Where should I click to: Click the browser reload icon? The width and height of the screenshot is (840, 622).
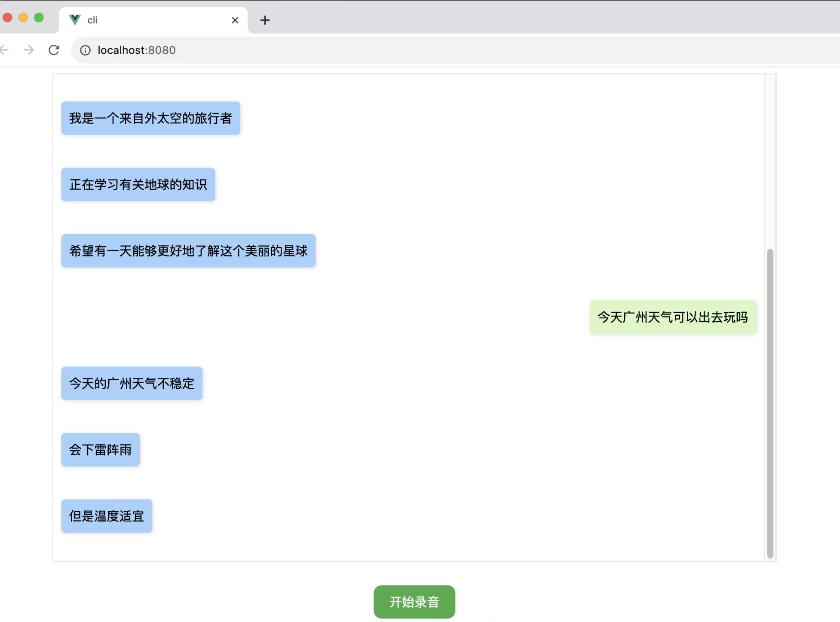(54, 50)
